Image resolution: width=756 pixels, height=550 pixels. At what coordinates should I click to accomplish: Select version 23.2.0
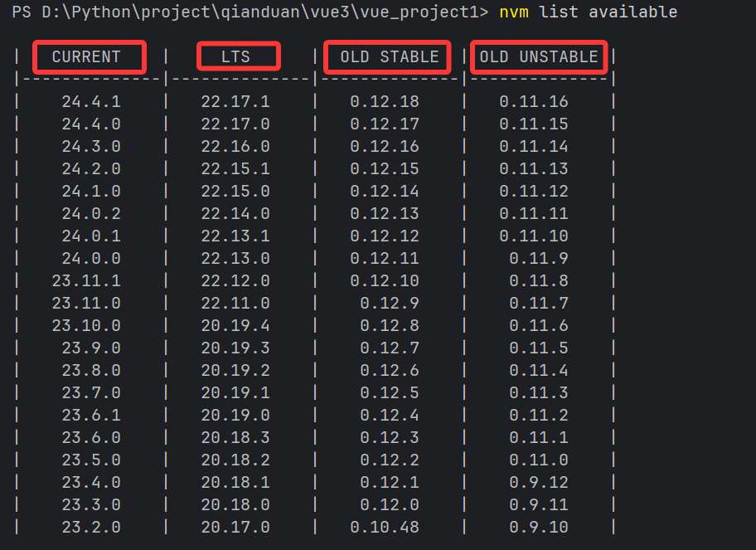(x=91, y=527)
